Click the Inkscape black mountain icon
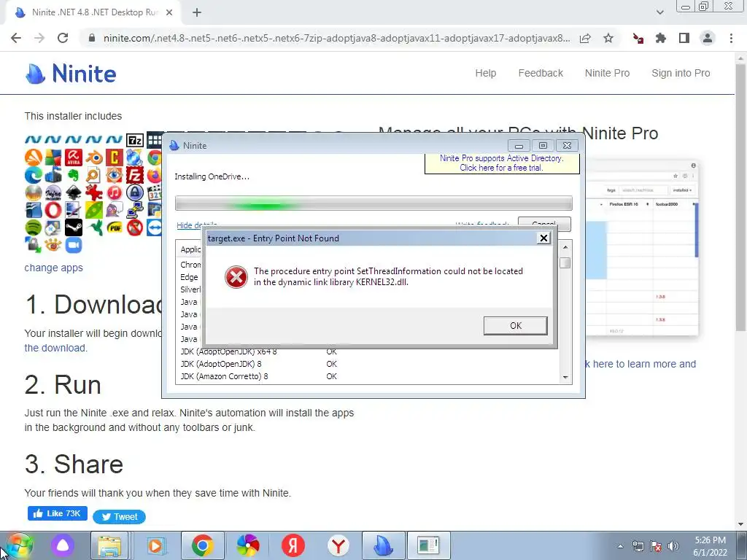Viewport: 747px width, 560px height. tap(74, 192)
